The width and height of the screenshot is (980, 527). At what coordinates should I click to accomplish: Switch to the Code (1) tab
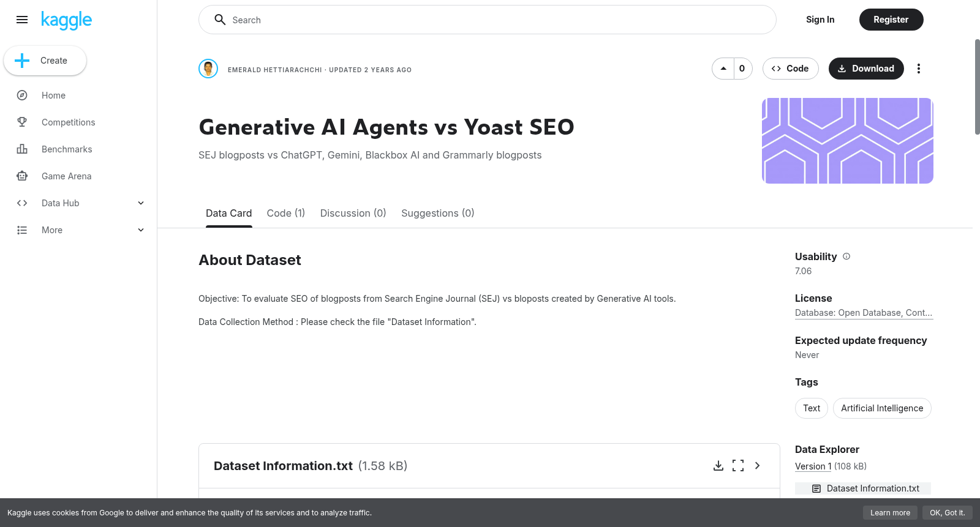point(286,213)
